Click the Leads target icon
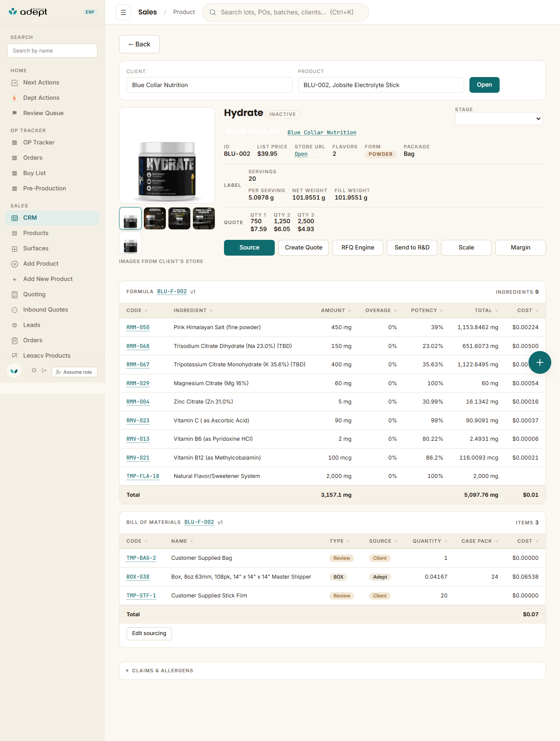This screenshot has height=741, width=560. (x=14, y=325)
